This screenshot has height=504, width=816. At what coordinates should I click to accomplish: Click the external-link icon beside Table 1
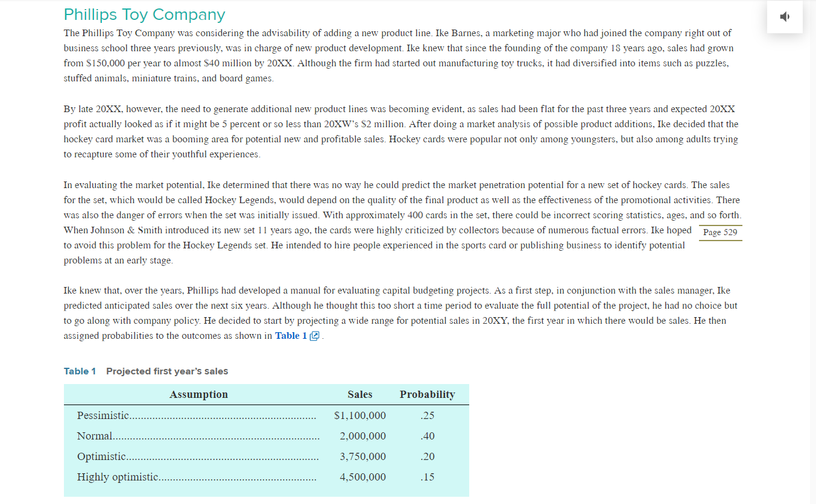tap(314, 336)
